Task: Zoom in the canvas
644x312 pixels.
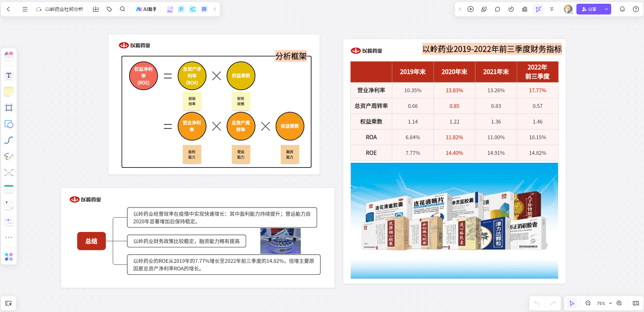Action: click(x=619, y=303)
